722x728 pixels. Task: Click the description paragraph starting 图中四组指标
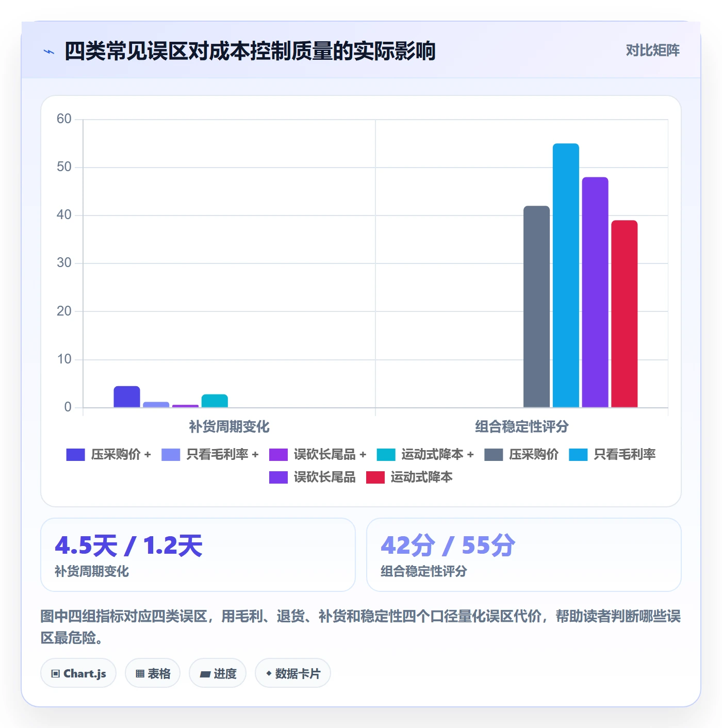tap(361, 627)
